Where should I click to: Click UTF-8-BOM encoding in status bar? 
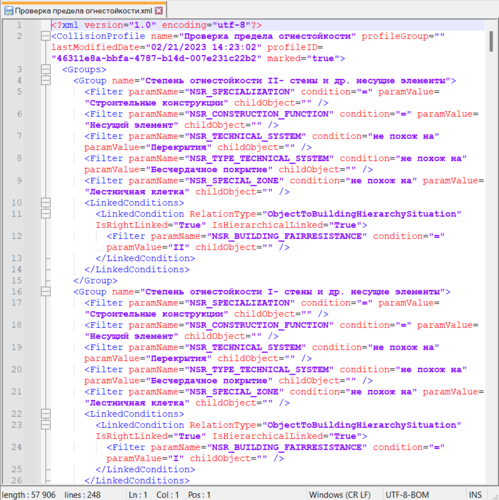click(407, 495)
